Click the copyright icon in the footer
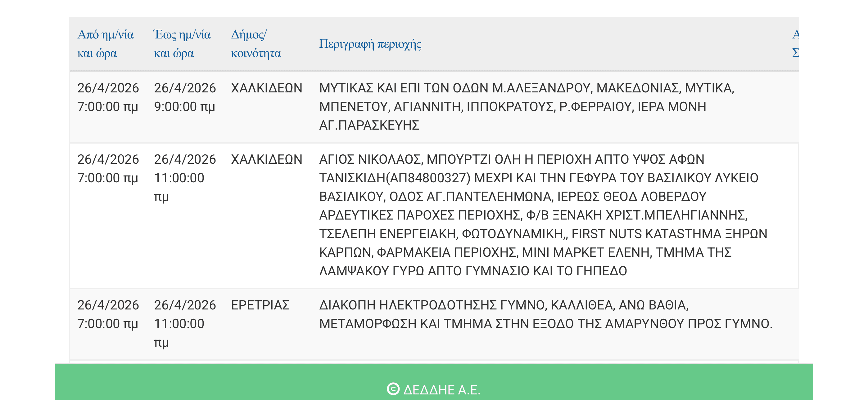The image size is (868, 400). [x=393, y=389]
